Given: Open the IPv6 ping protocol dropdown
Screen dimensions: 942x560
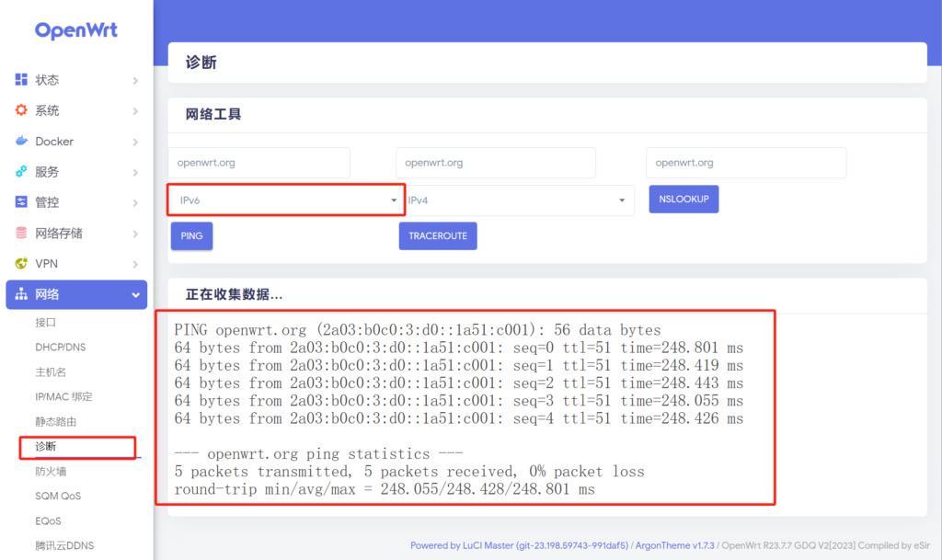Looking at the screenshot, I should coord(286,200).
